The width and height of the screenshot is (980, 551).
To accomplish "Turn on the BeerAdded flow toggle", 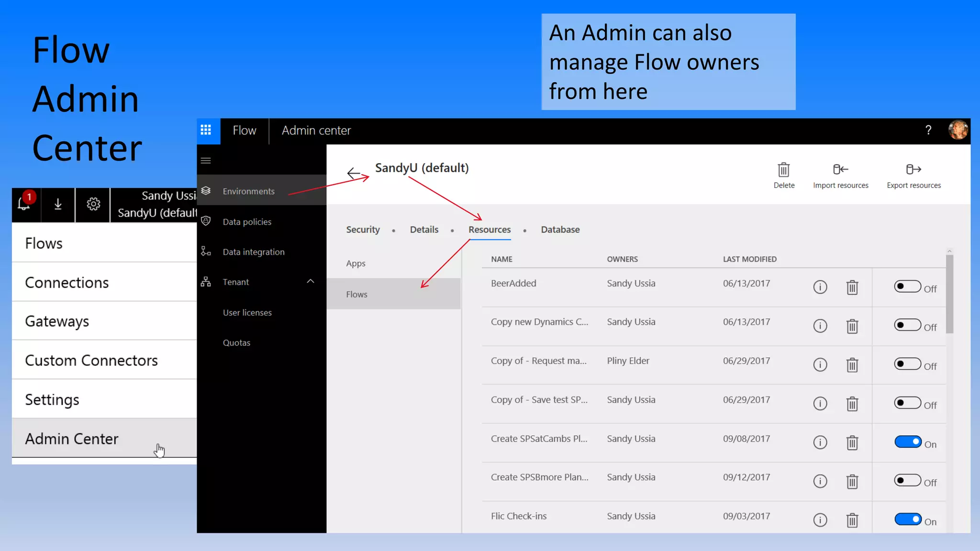I will (x=907, y=287).
